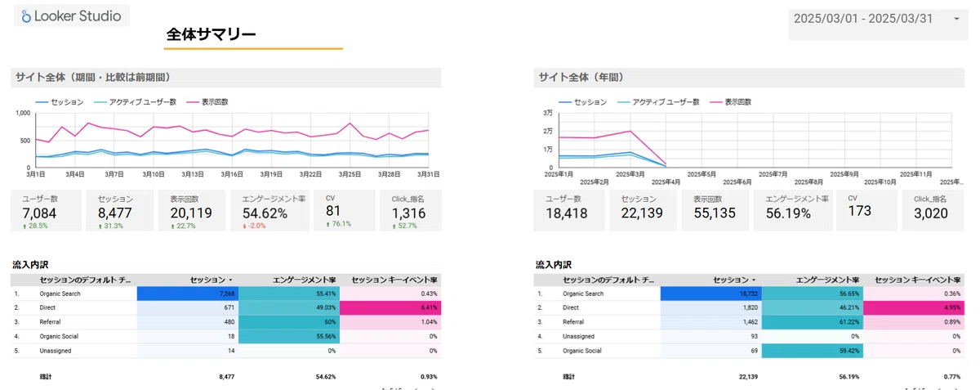Click the 61.22% engagement rate cell

[812, 322]
